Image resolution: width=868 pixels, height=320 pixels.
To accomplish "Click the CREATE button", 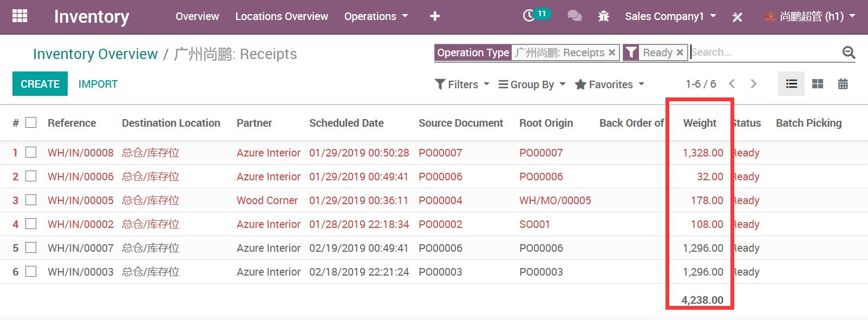I will pos(40,84).
